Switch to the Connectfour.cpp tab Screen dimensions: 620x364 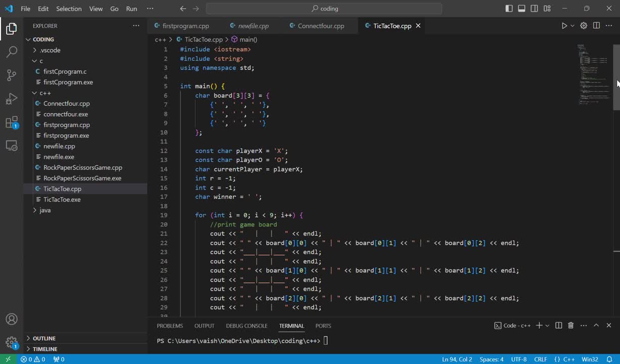click(321, 26)
